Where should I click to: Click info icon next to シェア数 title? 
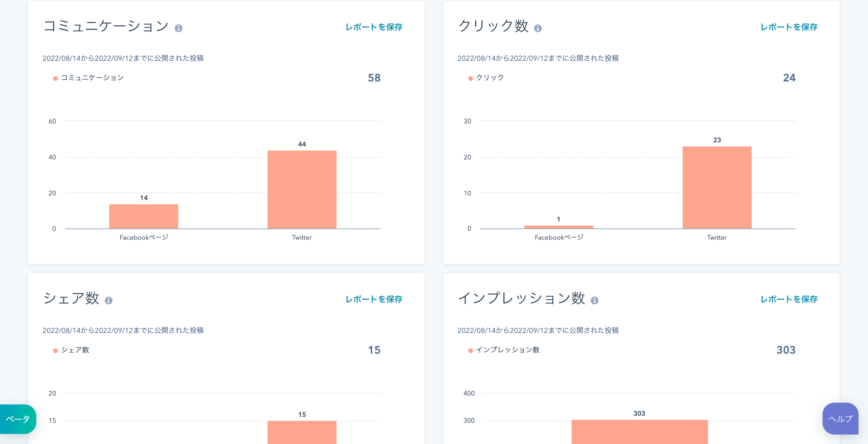pyautogui.click(x=109, y=301)
